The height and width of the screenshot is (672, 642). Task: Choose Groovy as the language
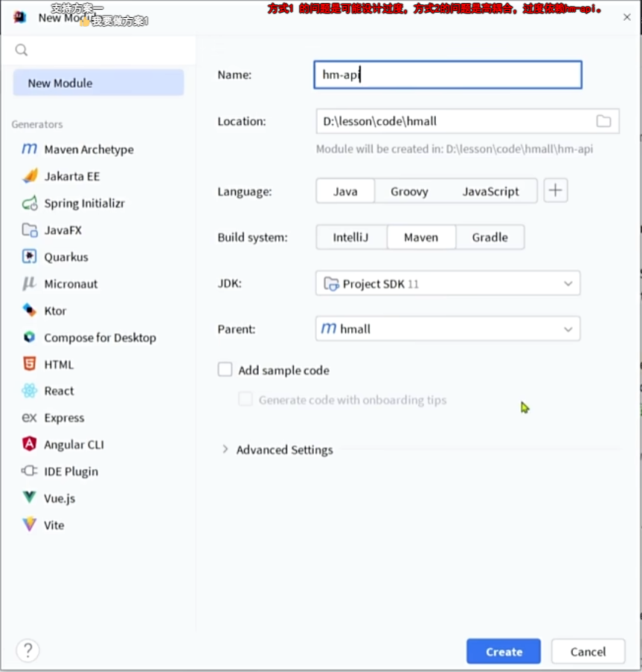409,191
